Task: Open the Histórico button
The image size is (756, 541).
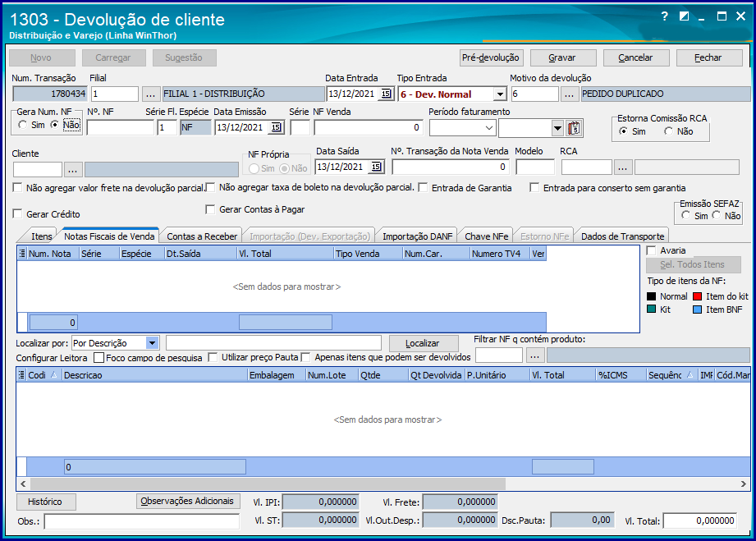Action: [x=45, y=502]
